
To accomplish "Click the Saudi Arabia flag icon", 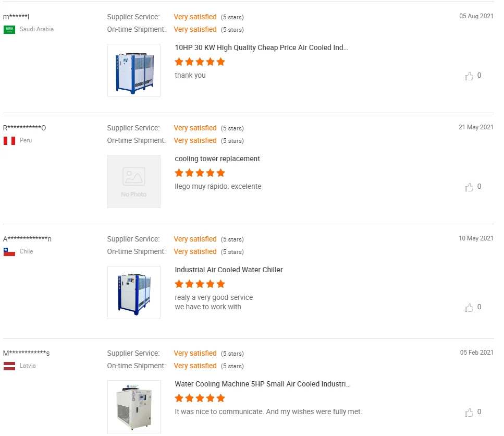I will pos(9,30).
